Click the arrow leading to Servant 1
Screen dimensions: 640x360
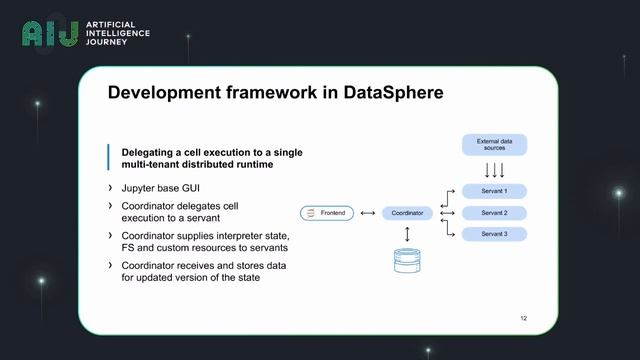click(x=448, y=198)
